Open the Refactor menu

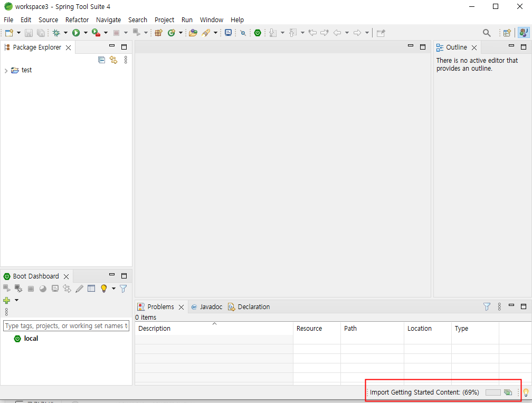[77, 20]
